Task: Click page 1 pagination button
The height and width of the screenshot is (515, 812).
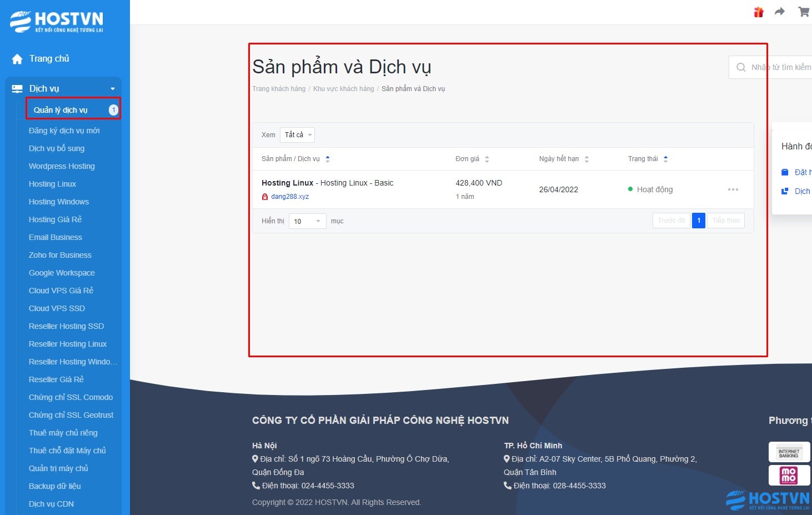Action: point(699,221)
